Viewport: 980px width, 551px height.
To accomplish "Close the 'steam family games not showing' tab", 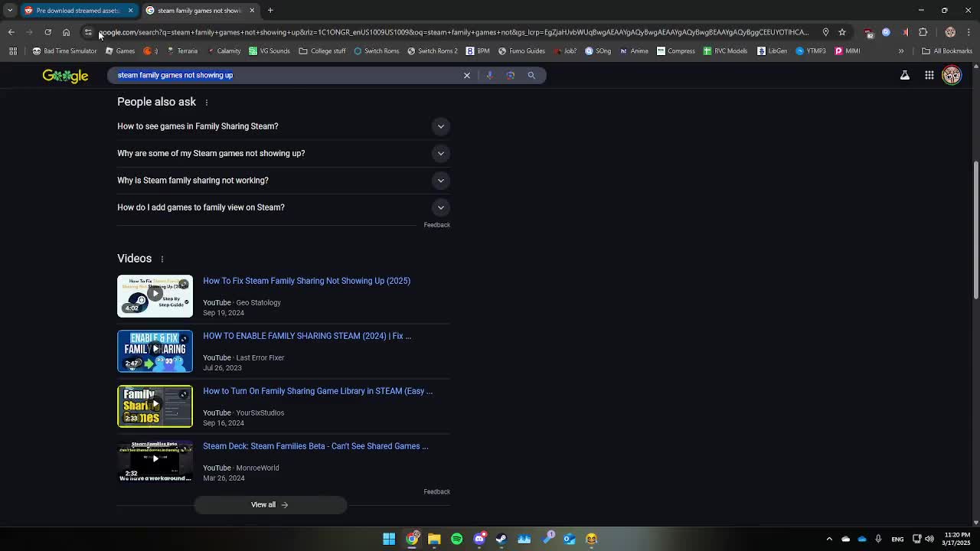I will point(252,11).
